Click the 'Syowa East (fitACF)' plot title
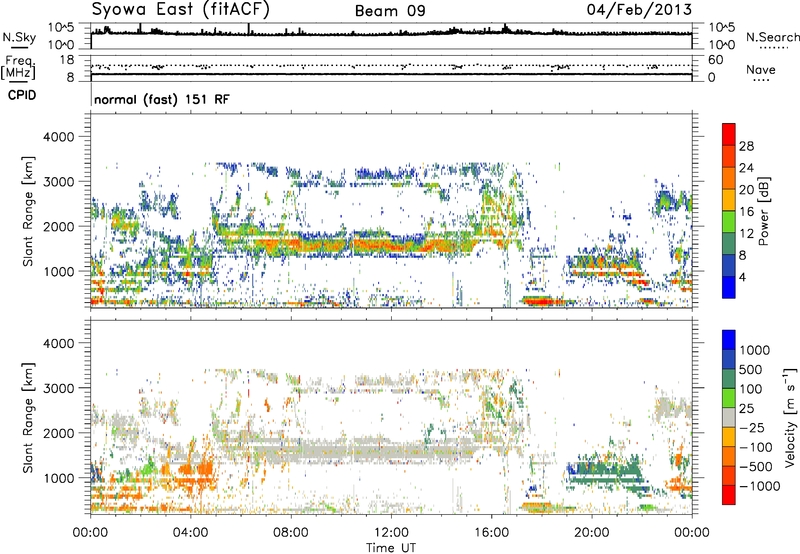The width and height of the screenshot is (800, 554). pos(181,10)
